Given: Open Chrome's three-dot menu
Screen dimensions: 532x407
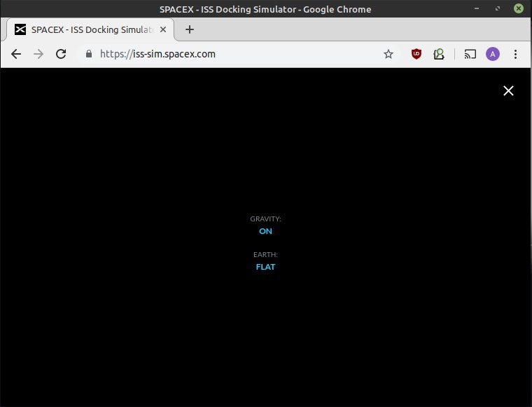Looking at the screenshot, I should (515, 54).
